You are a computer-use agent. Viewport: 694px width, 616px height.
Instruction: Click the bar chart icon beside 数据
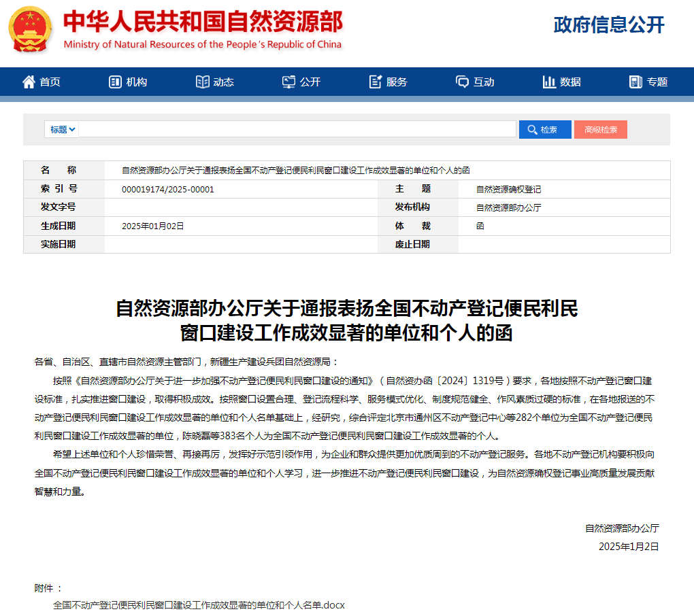click(549, 82)
